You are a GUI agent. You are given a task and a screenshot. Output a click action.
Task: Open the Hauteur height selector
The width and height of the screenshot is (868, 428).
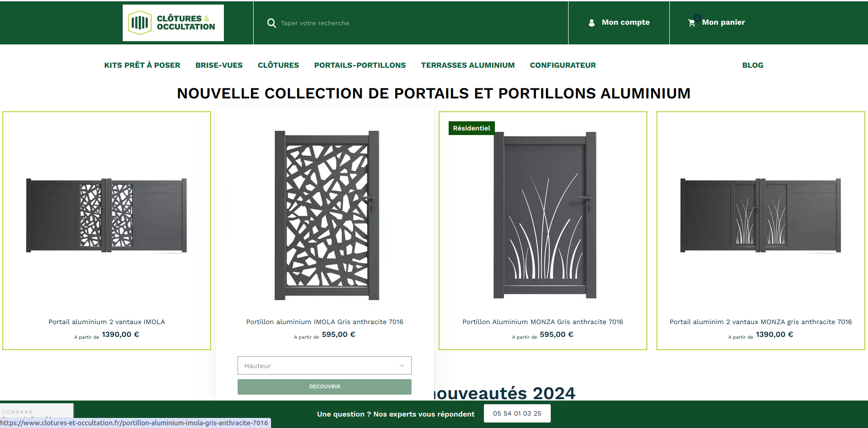tap(324, 365)
